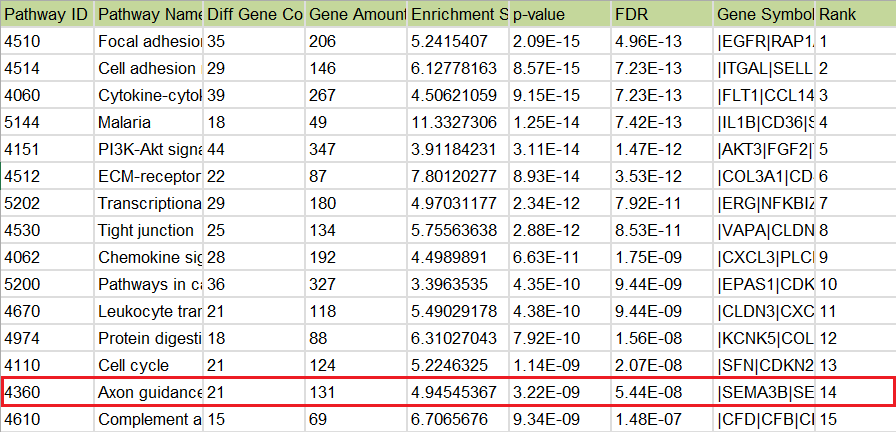This screenshot has width=896, height=432.
Task: Click gene amount 347 cell
Action: tap(356, 149)
